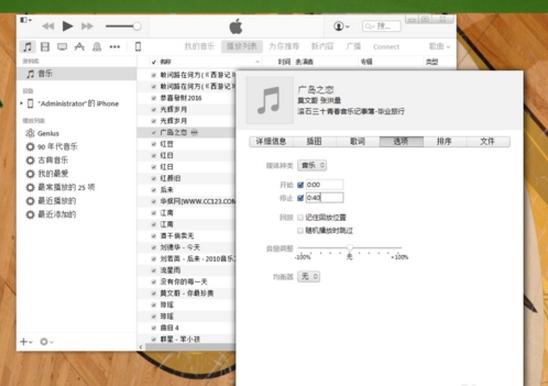This screenshot has width=548, height=386.
Task: Toggle the 开始 start time checkbox
Action: pos(300,185)
